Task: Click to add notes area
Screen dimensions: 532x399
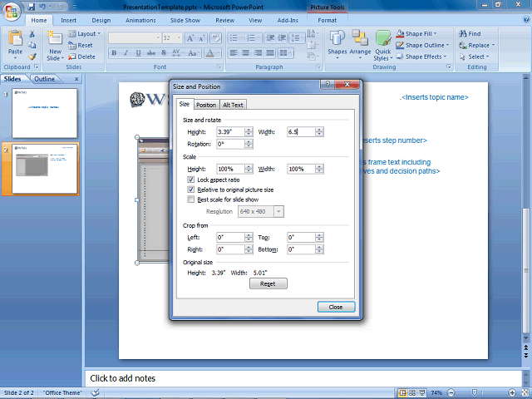Action: pyautogui.click(x=303, y=378)
